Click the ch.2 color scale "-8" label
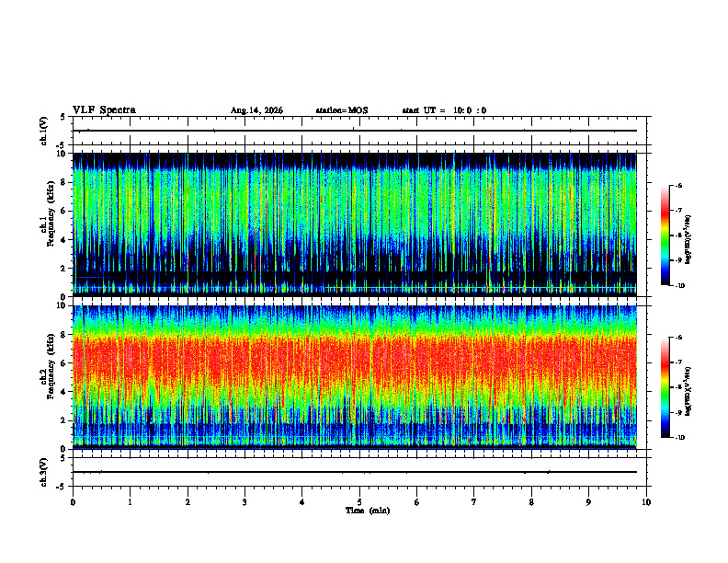Viewport: 728px width, 563px height. coord(678,387)
